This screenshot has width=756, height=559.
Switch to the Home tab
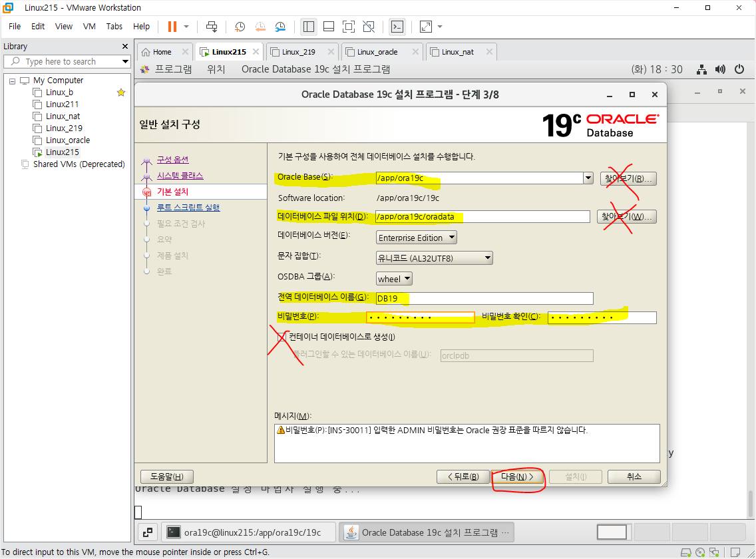tap(162, 52)
